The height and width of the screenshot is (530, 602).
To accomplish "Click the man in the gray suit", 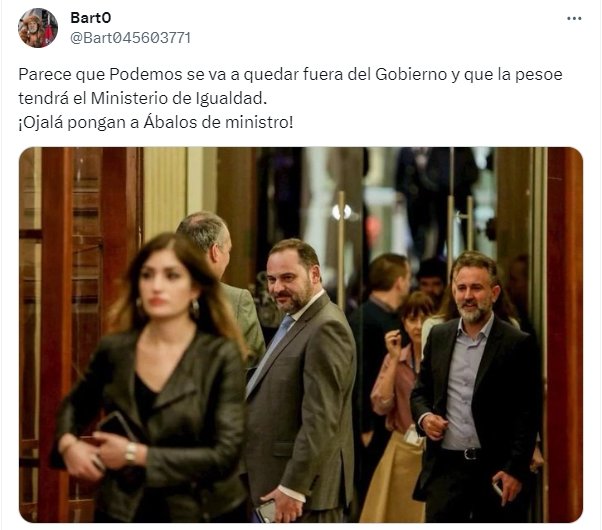I will [x=299, y=380].
